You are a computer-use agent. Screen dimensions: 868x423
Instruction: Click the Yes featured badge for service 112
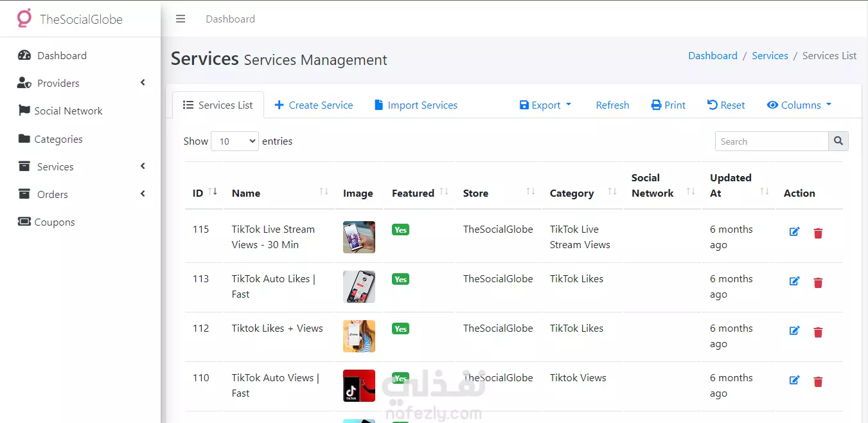point(400,328)
